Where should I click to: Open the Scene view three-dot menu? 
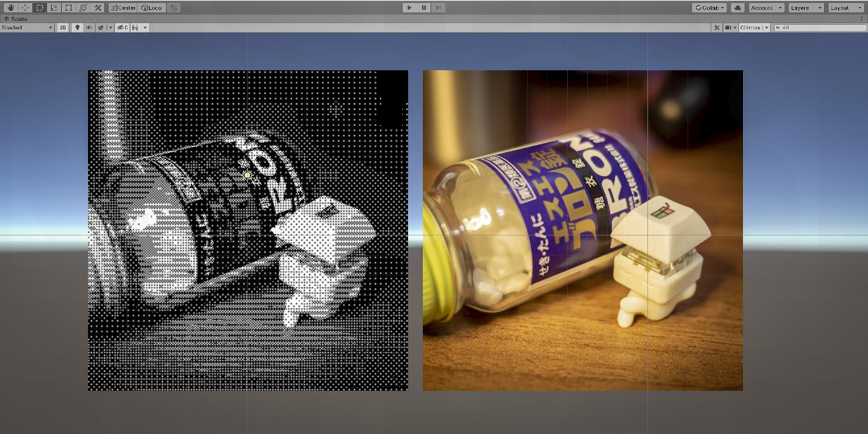863,19
